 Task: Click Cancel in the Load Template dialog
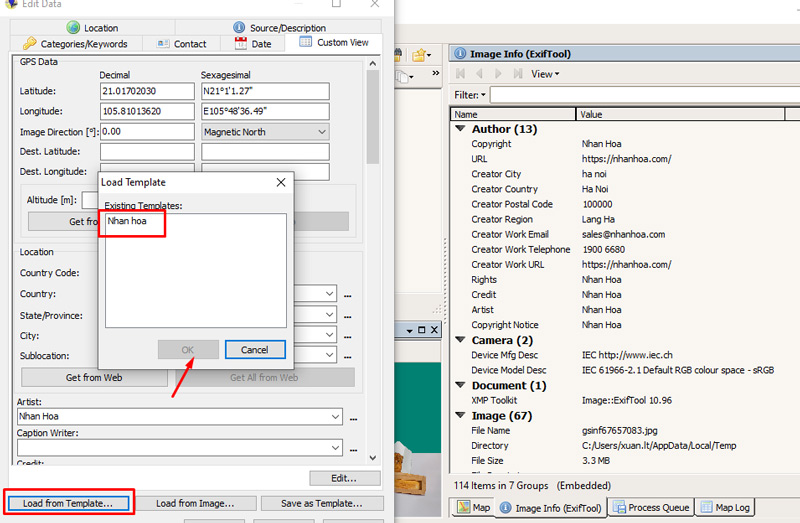255,350
